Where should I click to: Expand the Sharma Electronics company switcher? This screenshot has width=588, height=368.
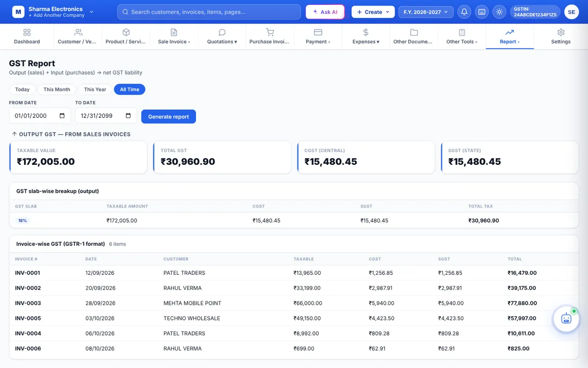(x=92, y=12)
